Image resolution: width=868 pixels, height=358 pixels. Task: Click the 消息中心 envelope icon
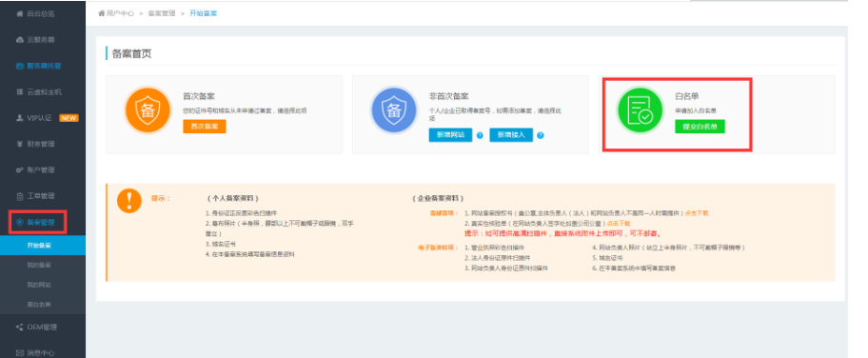pos(20,352)
